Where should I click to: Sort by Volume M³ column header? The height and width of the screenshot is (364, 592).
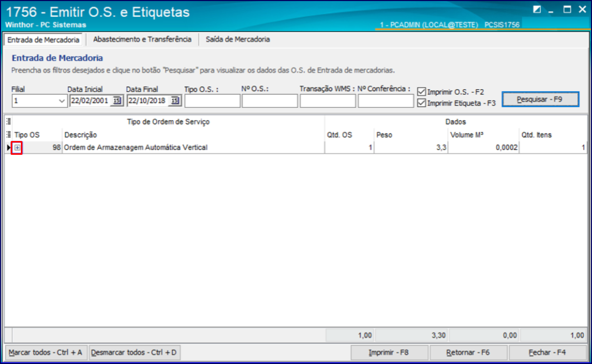coord(484,135)
